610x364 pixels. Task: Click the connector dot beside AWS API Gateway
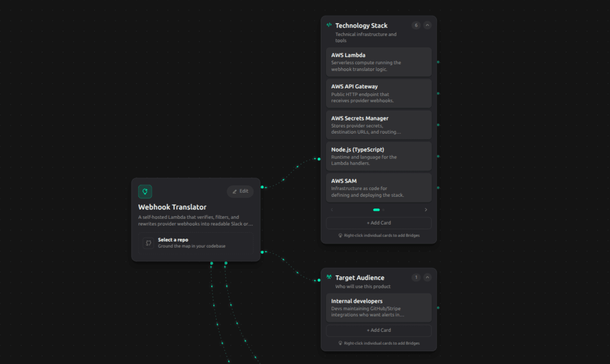point(438,93)
